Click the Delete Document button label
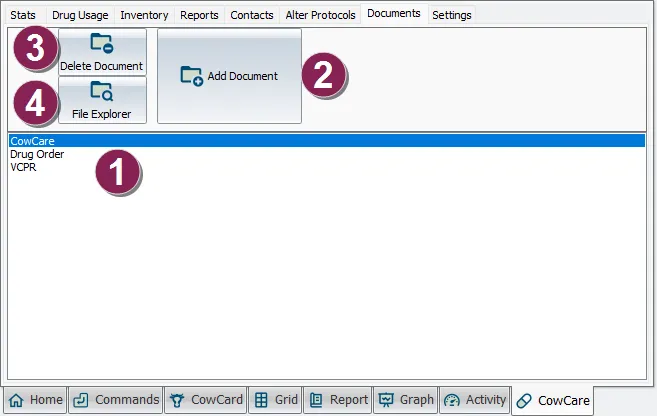 101,66
